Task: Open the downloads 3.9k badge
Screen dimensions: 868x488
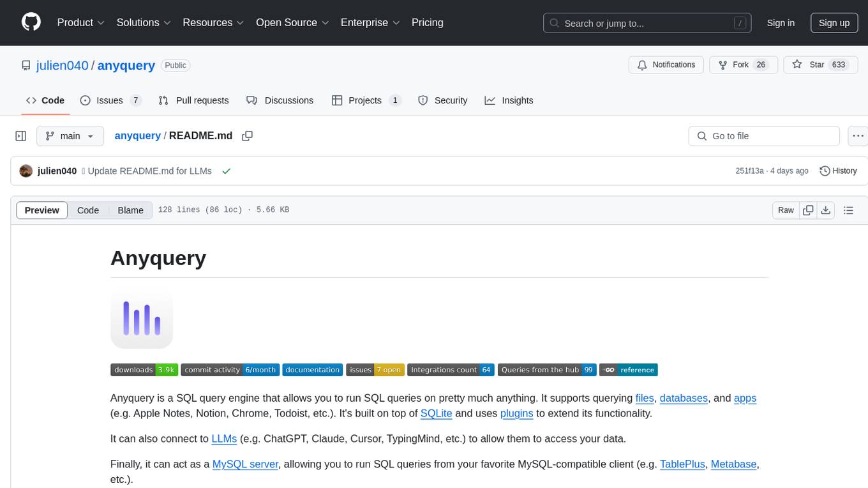Action: [x=144, y=370]
